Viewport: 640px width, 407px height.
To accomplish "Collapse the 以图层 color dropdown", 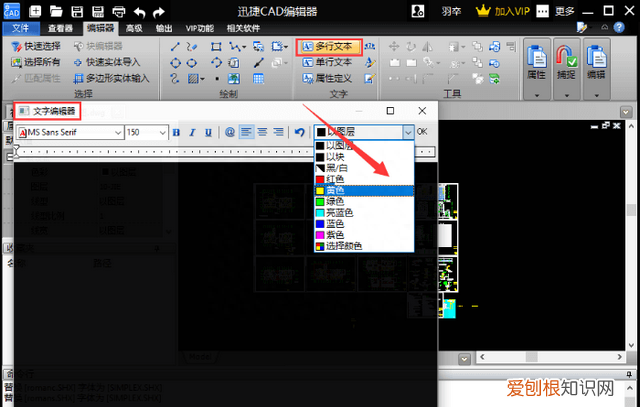I will point(408,132).
